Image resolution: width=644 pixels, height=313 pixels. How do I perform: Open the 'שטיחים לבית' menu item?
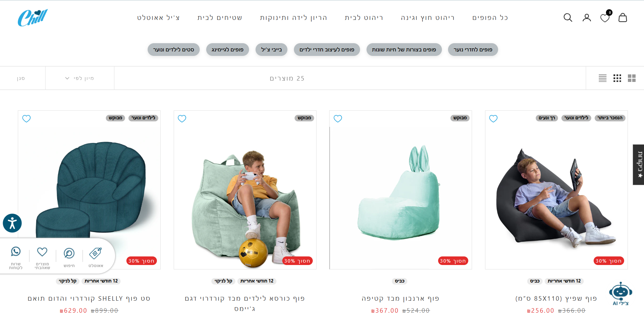tap(220, 17)
